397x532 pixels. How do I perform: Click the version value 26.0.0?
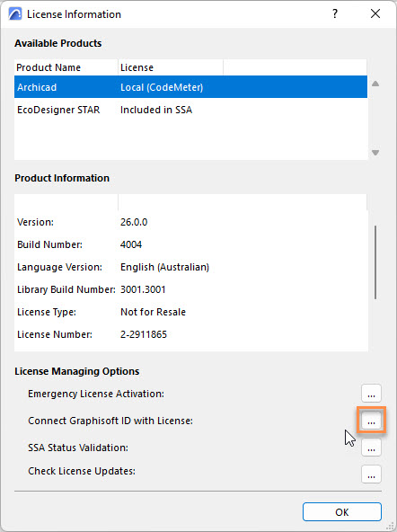tap(134, 222)
